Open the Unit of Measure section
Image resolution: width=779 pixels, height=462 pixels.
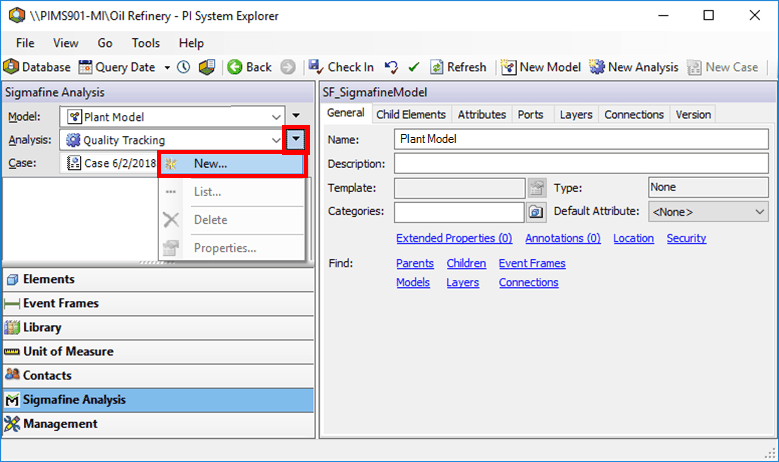[158, 351]
